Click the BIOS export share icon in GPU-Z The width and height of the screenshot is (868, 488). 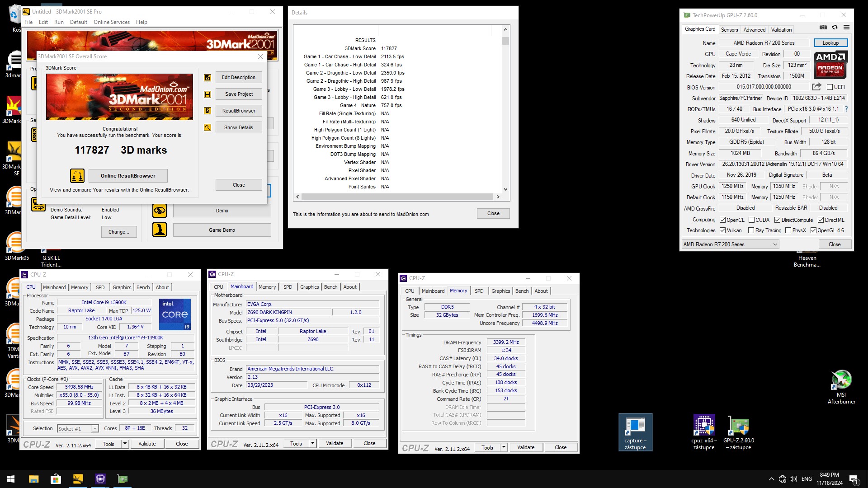816,87
